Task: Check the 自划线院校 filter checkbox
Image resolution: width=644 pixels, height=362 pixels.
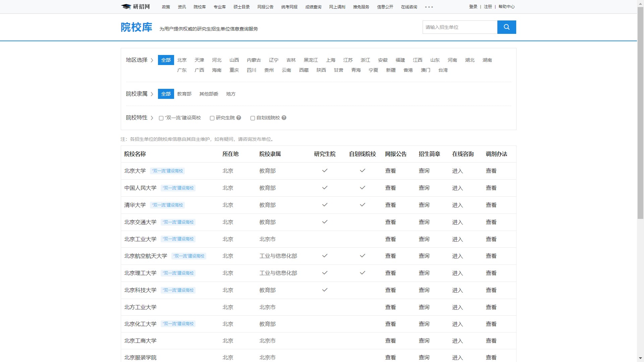Action: (x=253, y=118)
